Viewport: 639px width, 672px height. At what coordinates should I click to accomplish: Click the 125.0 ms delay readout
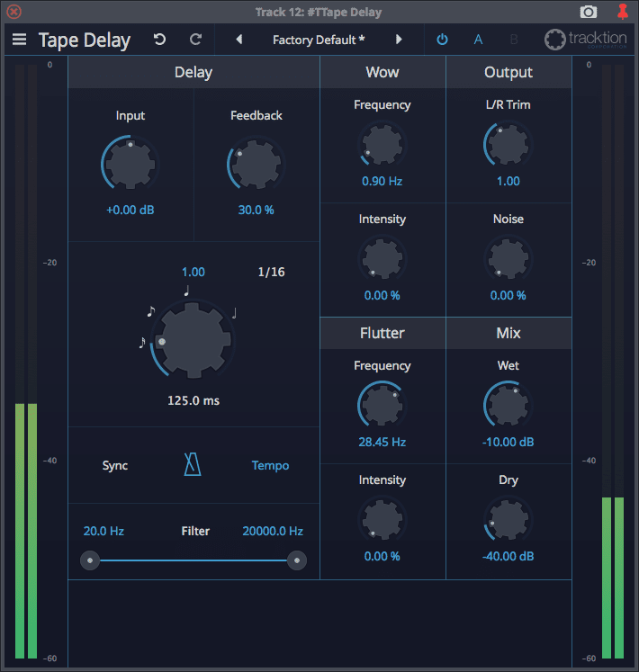coord(193,400)
